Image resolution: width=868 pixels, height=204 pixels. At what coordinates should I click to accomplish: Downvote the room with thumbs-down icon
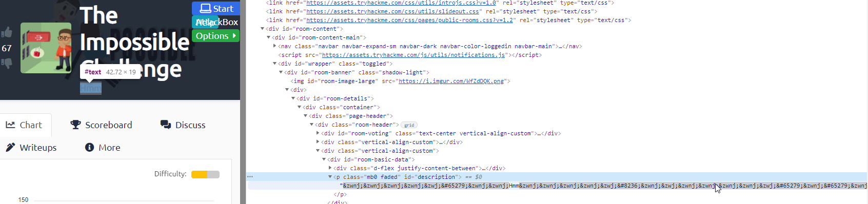pos(7,64)
